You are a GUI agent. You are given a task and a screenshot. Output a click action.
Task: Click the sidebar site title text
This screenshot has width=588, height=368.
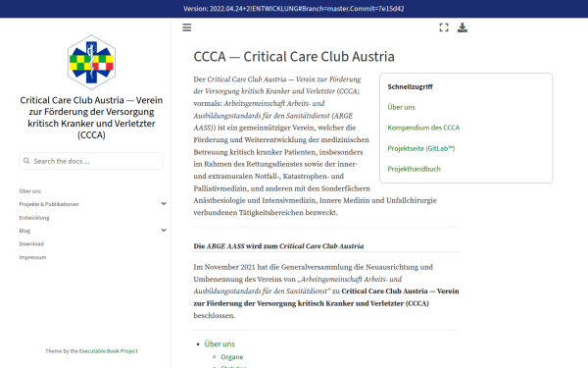coord(91,118)
